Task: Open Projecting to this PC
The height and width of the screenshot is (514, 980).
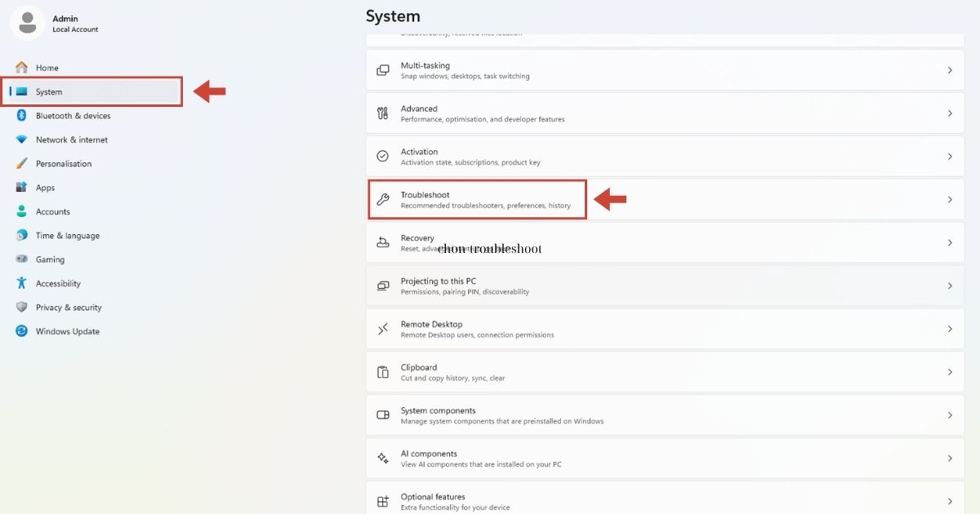Action: click(666, 286)
